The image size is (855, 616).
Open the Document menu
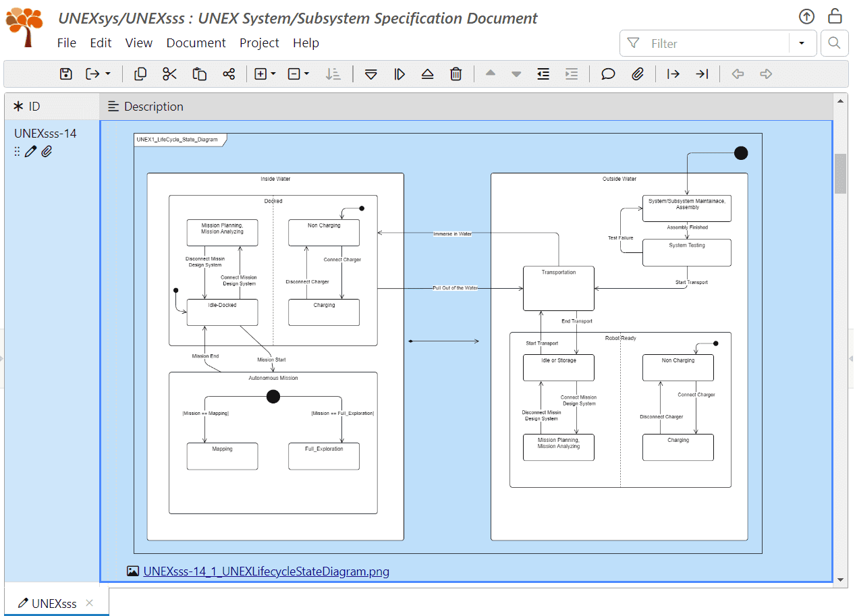(x=196, y=43)
